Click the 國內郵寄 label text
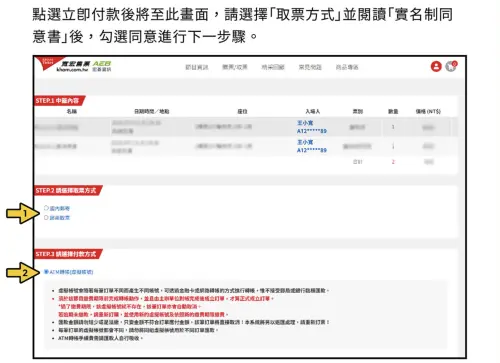Viewport: 500px width, 363px height. [x=60, y=208]
